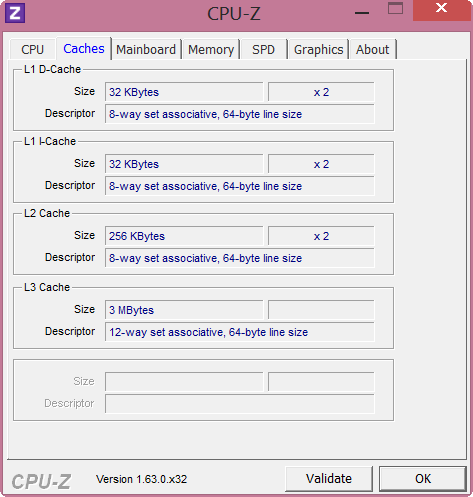Image resolution: width=473 pixels, height=497 pixels.
Task: Click the L2 Cache size field 256 KBytes
Action: pyautogui.click(x=184, y=236)
